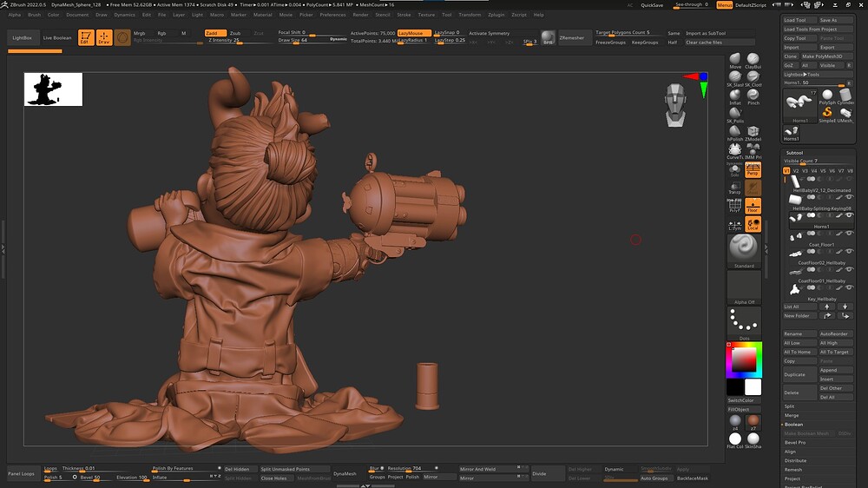Click the camera head orientation icon
This screenshot has width=868, height=488.
point(675,105)
